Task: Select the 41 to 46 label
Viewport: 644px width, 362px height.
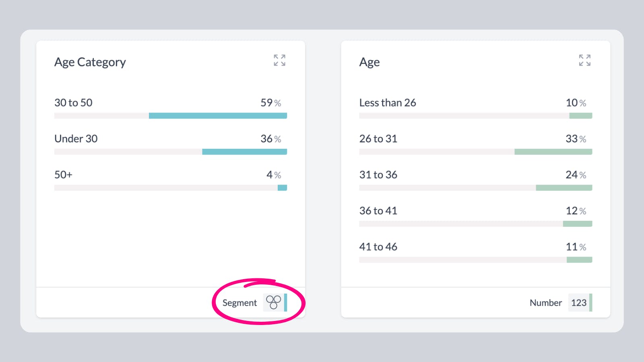Action: pos(378,247)
